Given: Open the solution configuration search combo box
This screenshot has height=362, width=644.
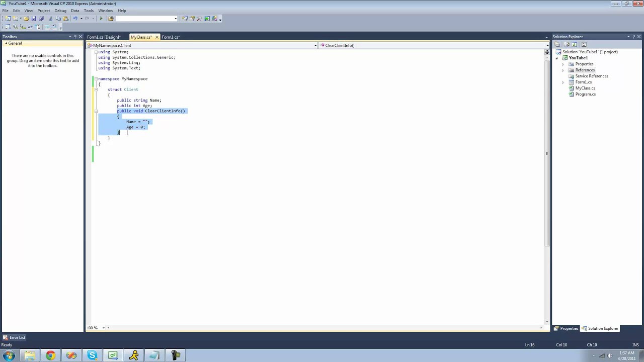Looking at the screenshot, I should pyautogui.click(x=147, y=19).
